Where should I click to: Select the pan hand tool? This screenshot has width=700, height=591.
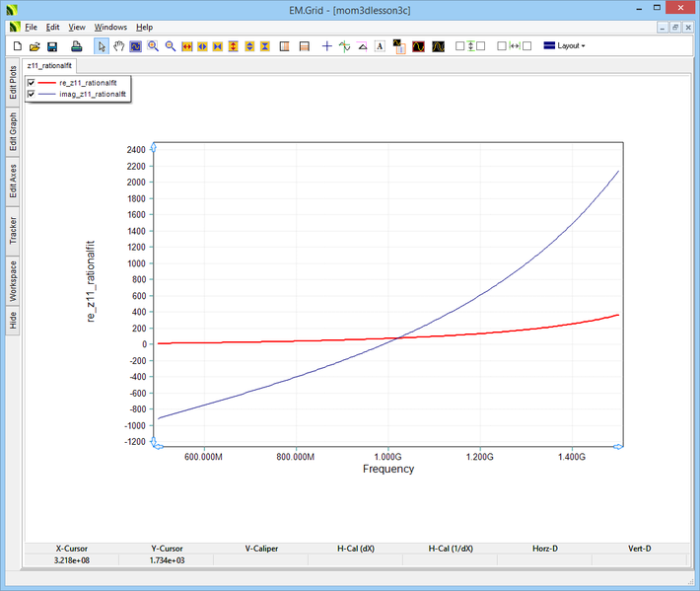coord(119,46)
